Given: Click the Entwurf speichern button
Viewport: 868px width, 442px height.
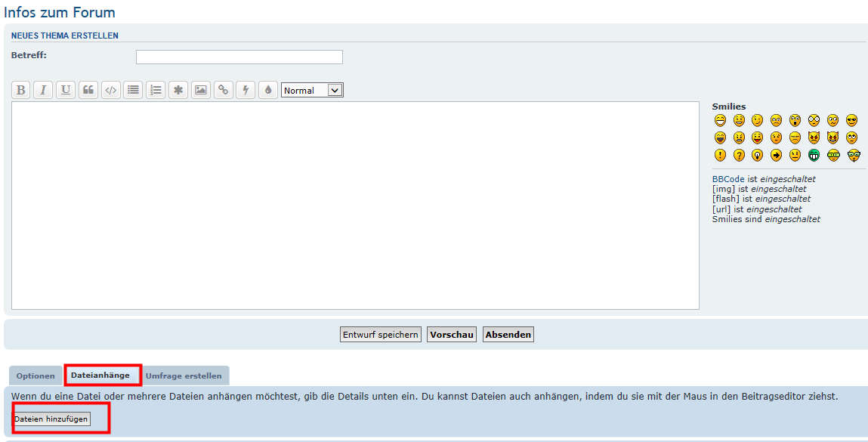Looking at the screenshot, I should tap(381, 335).
